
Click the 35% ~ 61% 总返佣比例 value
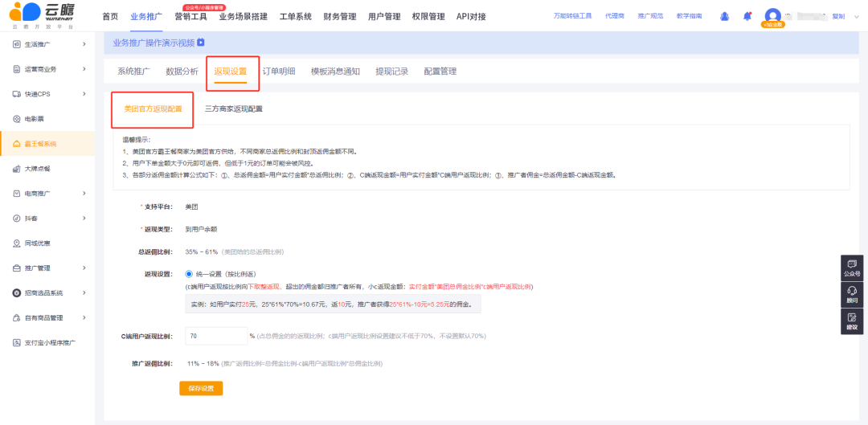click(x=202, y=251)
